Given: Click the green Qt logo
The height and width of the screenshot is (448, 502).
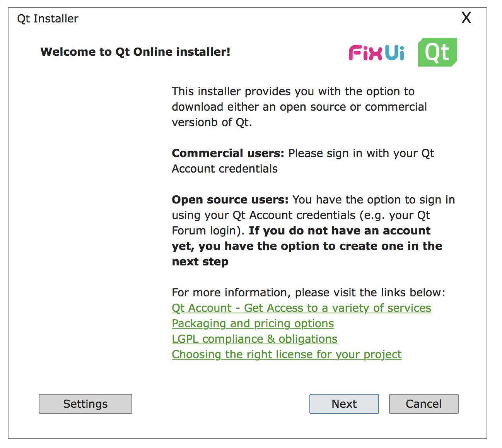Looking at the screenshot, I should [x=437, y=52].
